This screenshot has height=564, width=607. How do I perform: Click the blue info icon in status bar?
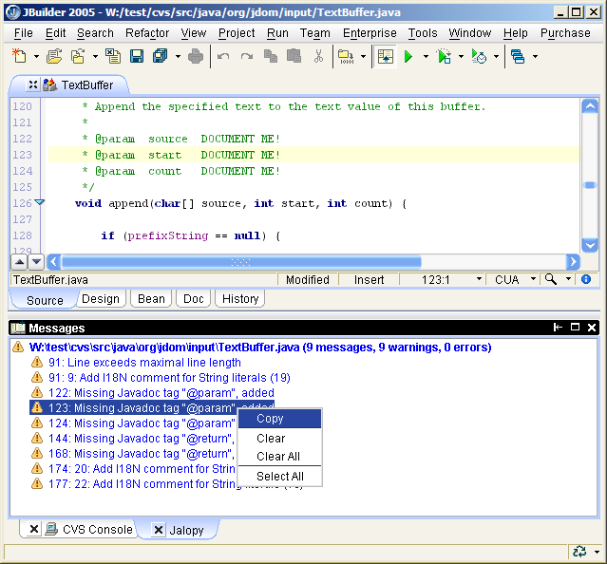[x=586, y=279]
